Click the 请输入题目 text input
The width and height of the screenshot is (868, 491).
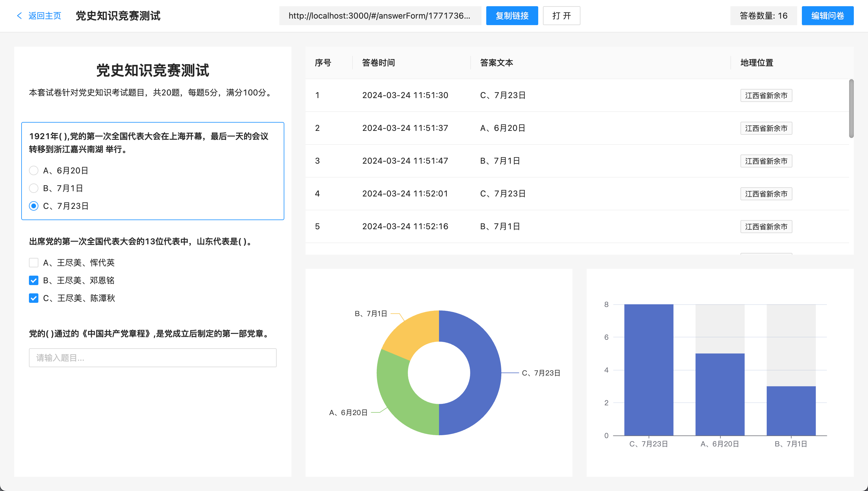(152, 358)
